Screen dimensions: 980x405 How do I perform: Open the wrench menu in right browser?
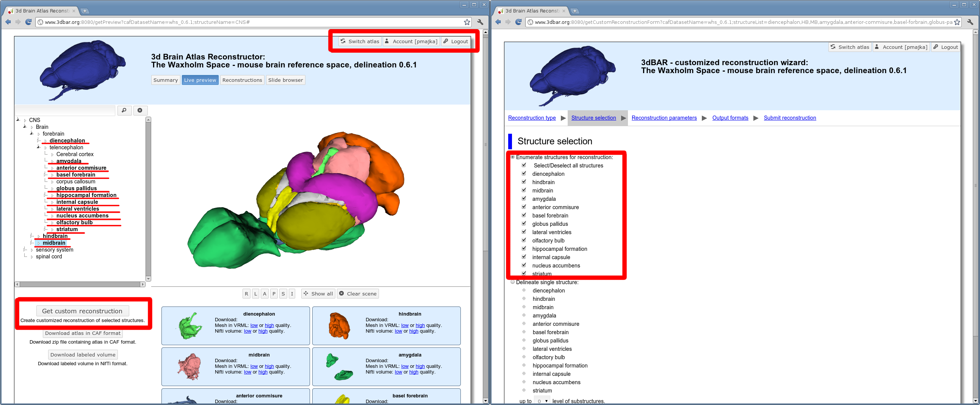pos(970,22)
